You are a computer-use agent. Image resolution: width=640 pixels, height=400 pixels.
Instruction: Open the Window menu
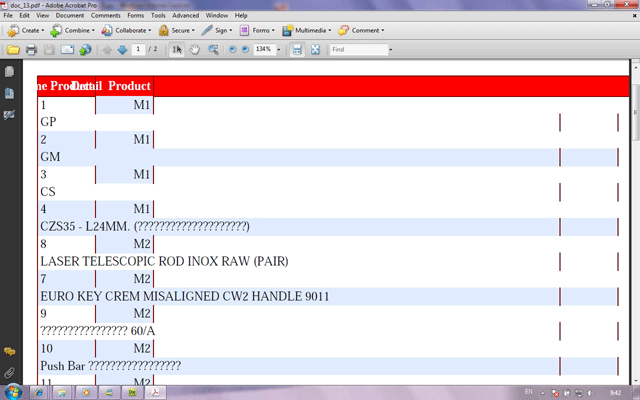(x=217, y=16)
